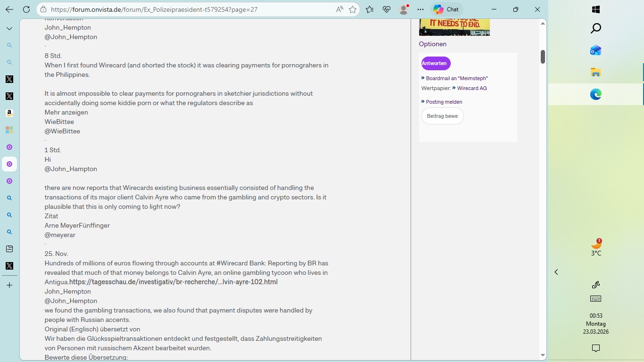Image resolution: width=644 pixels, height=362 pixels.
Task: Switch to the Amazon tab
Action: [9, 113]
